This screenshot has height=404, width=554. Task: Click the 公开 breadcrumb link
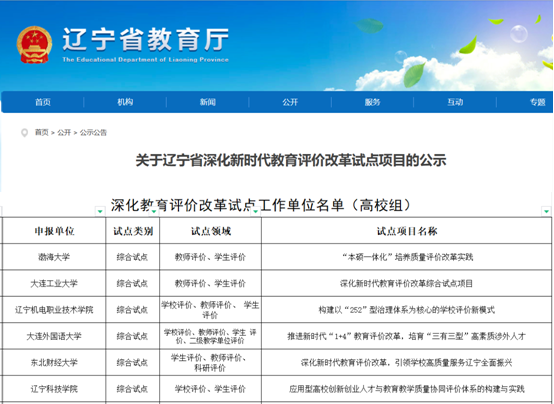coord(64,133)
